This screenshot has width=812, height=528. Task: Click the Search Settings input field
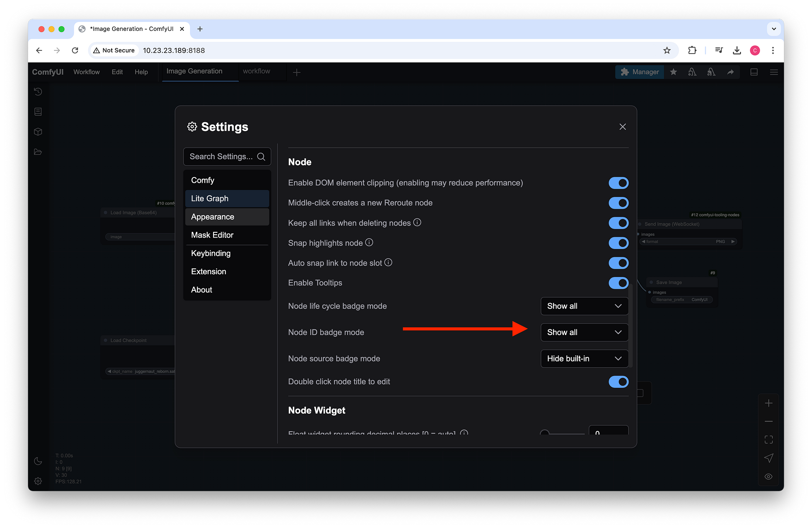pyautogui.click(x=221, y=157)
